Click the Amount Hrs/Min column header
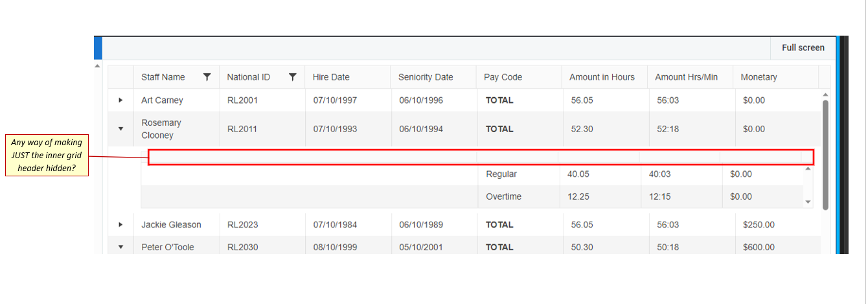Viewport: 868px width, 304px height. 686,77
